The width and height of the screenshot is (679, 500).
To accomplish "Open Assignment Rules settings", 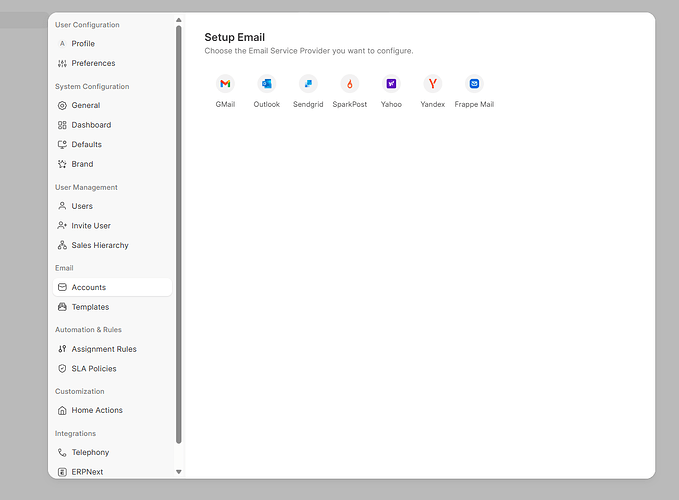I will pyautogui.click(x=113, y=349).
